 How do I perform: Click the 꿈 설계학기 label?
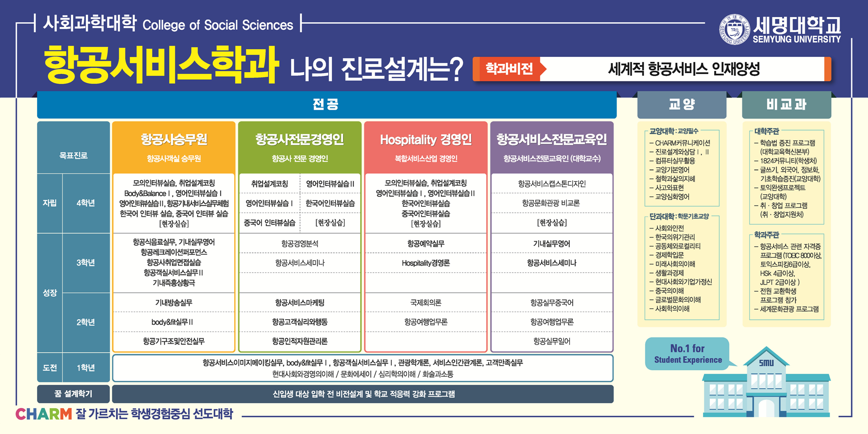(73, 394)
